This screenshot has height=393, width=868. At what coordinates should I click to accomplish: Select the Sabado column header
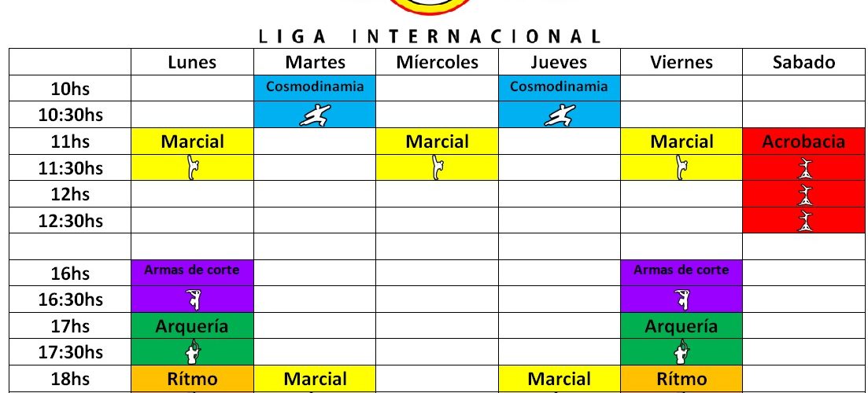pyautogui.click(x=803, y=62)
